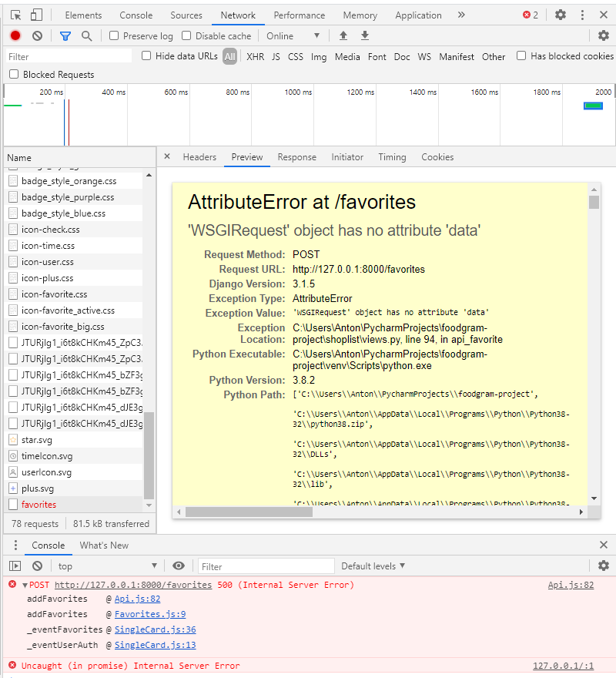
Task: Click the console Filter input
Action: pyautogui.click(x=266, y=566)
